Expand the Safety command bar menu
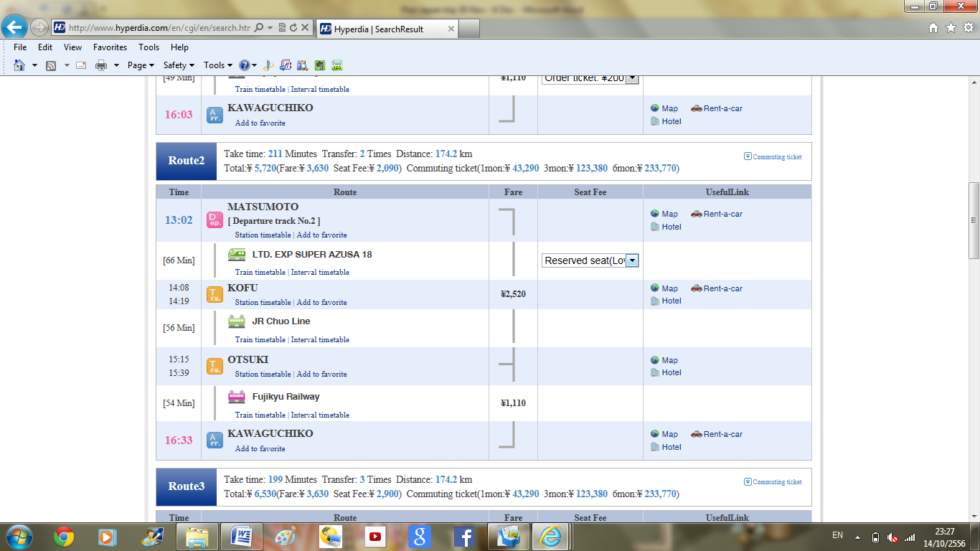The height and width of the screenshot is (551, 980). (179, 65)
